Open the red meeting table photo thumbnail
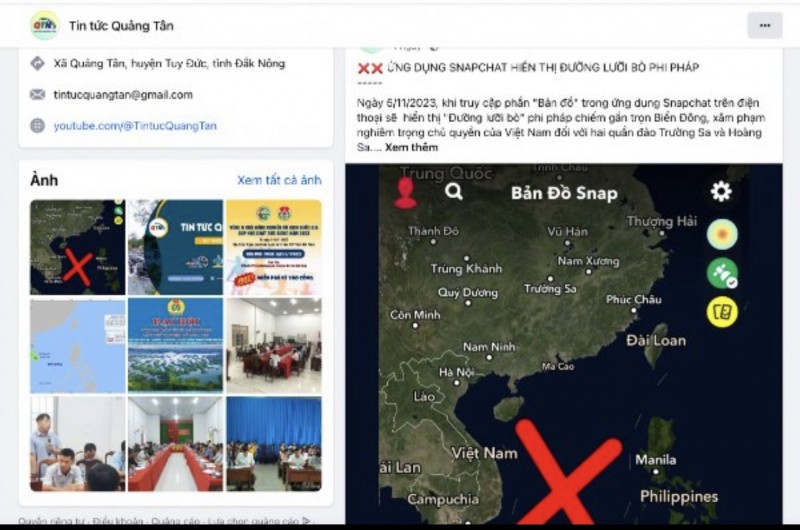The height and width of the screenshot is (530, 800). click(176, 444)
